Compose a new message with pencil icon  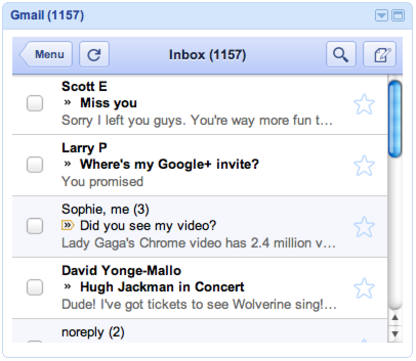click(x=379, y=55)
